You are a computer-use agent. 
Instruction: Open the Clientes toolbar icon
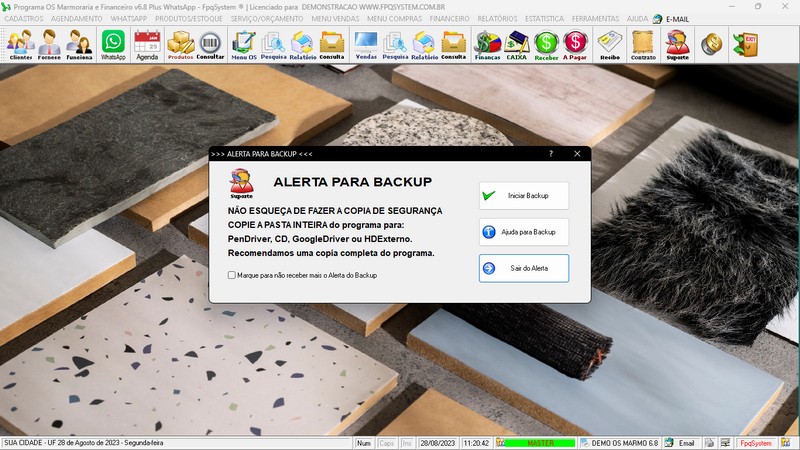click(21, 44)
